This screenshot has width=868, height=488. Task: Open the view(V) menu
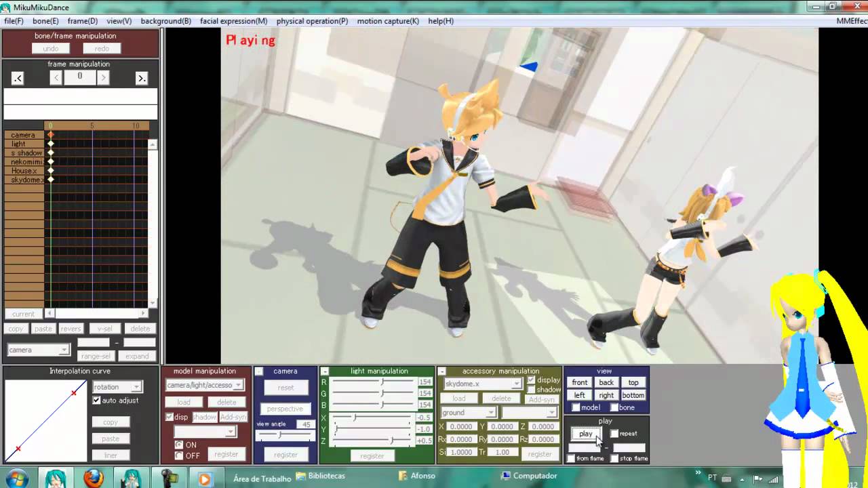(119, 21)
